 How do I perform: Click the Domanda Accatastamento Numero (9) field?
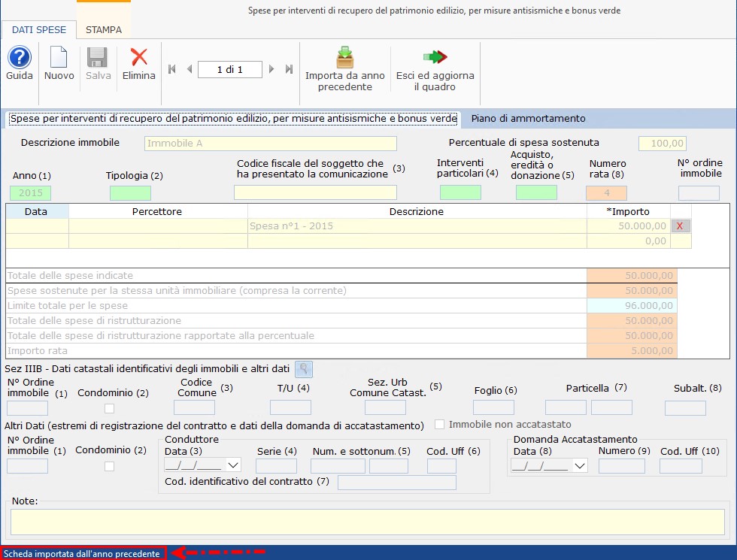[622, 466]
